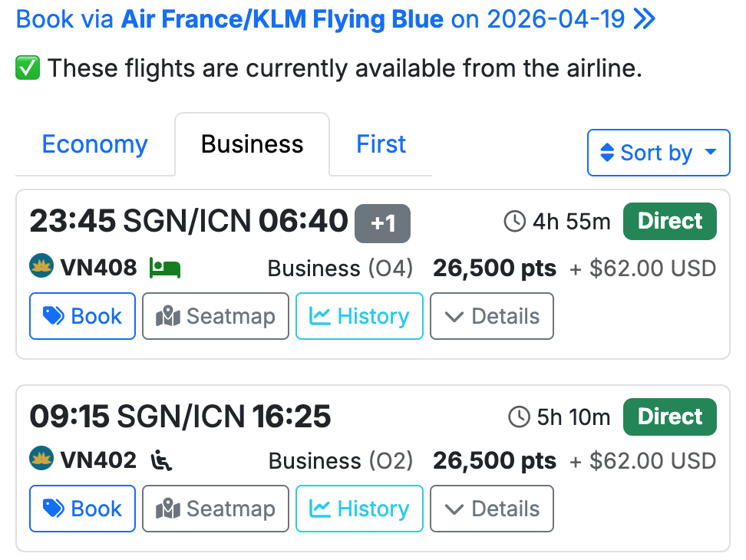Image resolution: width=746 pixels, height=560 pixels.
Task: Open the Sort by dropdown
Action: [658, 153]
